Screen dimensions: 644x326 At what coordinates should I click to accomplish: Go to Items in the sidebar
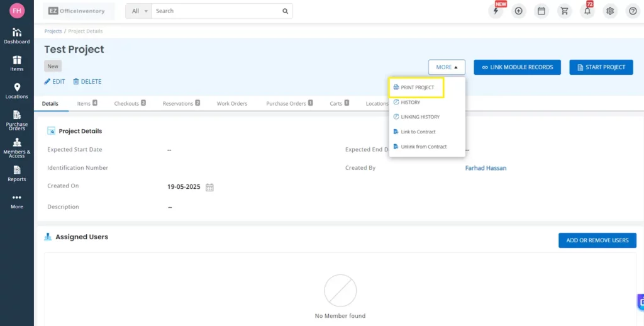[x=17, y=63]
